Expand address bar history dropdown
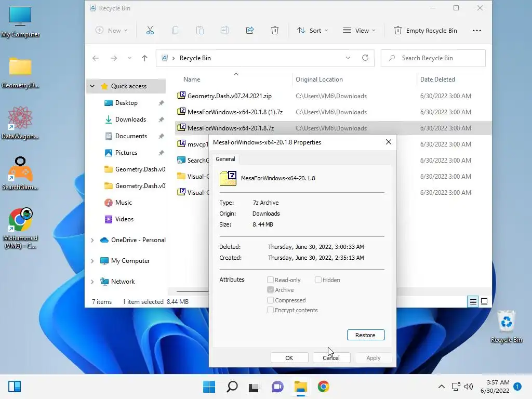The height and width of the screenshot is (399, 532). coord(348,58)
